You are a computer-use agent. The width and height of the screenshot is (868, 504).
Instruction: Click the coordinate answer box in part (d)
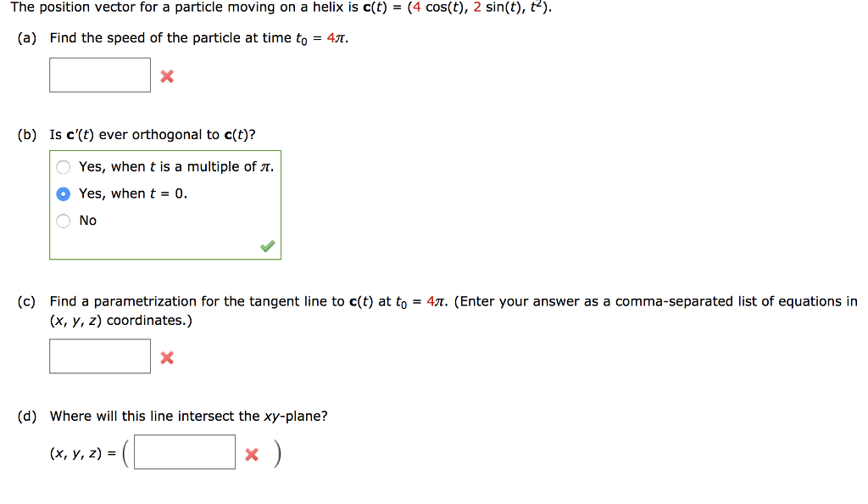click(x=186, y=451)
